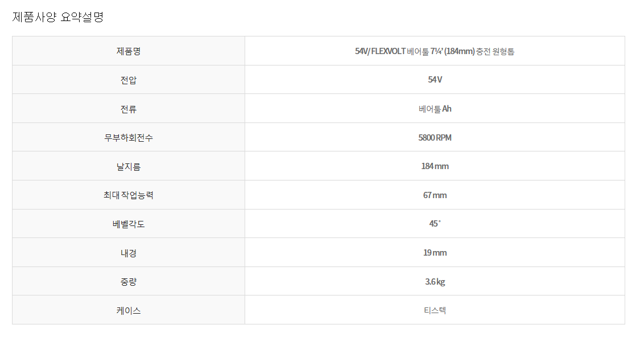Click the 3.6 kg weight value
Image resolution: width=644 pixels, height=345 pixels.
(x=435, y=282)
